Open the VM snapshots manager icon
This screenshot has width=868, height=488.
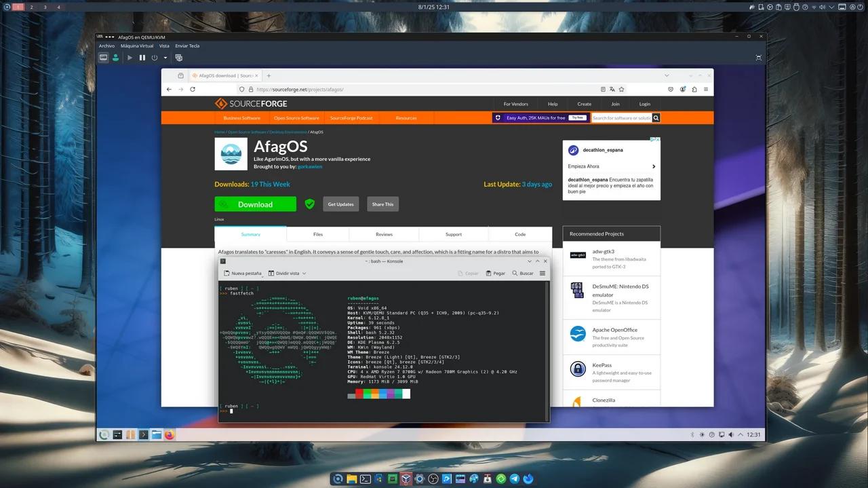(x=178, y=58)
